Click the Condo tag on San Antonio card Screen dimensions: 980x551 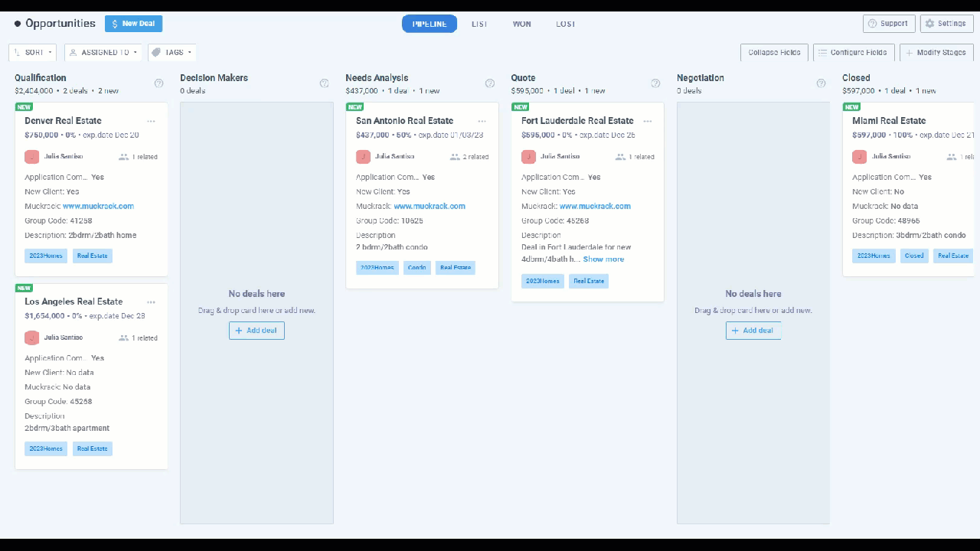tap(417, 268)
